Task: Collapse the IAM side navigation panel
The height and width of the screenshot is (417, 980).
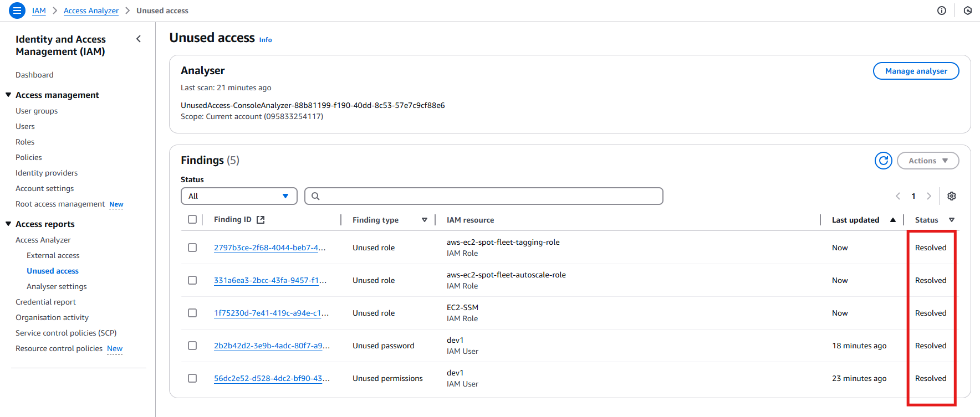Action: [x=139, y=39]
